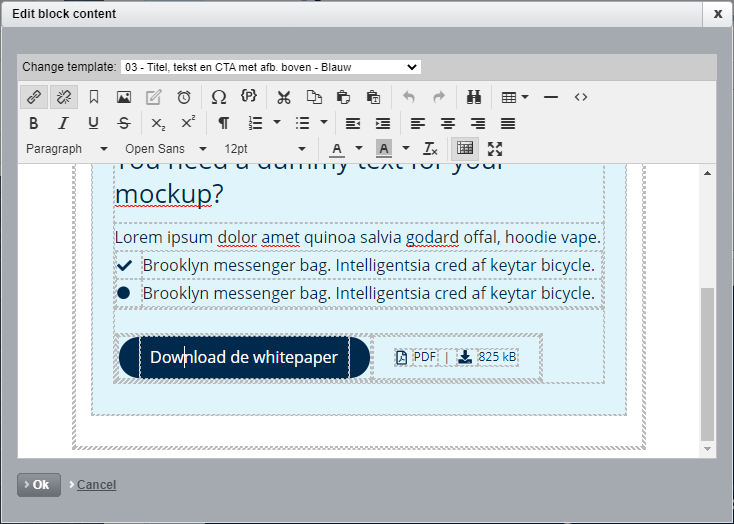Open the bullet list style dropdown
734x524 pixels.
point(324,123)
